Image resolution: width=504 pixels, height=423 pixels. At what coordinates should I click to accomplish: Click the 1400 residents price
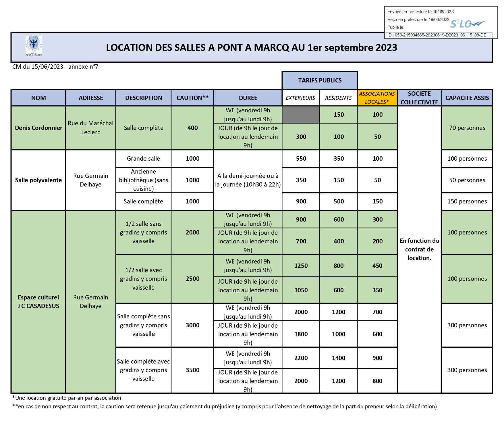click(339, 358)
